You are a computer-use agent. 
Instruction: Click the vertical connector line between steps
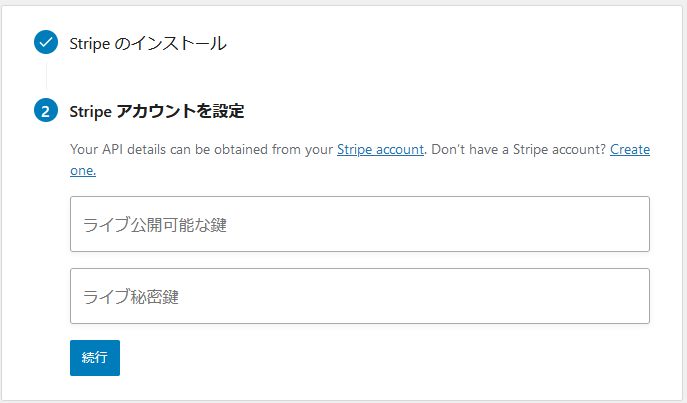coord(46,76)
